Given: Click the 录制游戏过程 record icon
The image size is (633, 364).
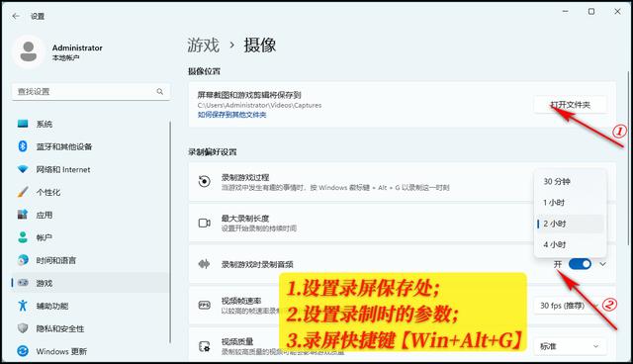Looking at the screenshot, I should 205,182.
